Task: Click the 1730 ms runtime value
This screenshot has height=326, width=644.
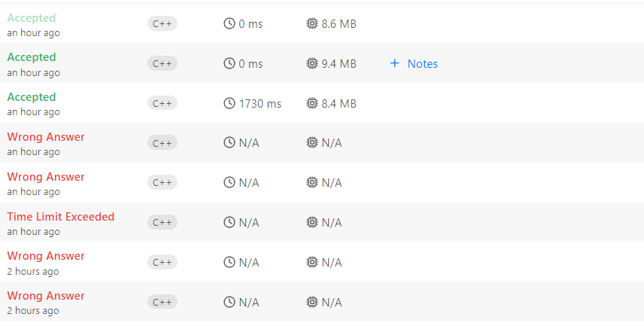Action: [x=260, y=103]
